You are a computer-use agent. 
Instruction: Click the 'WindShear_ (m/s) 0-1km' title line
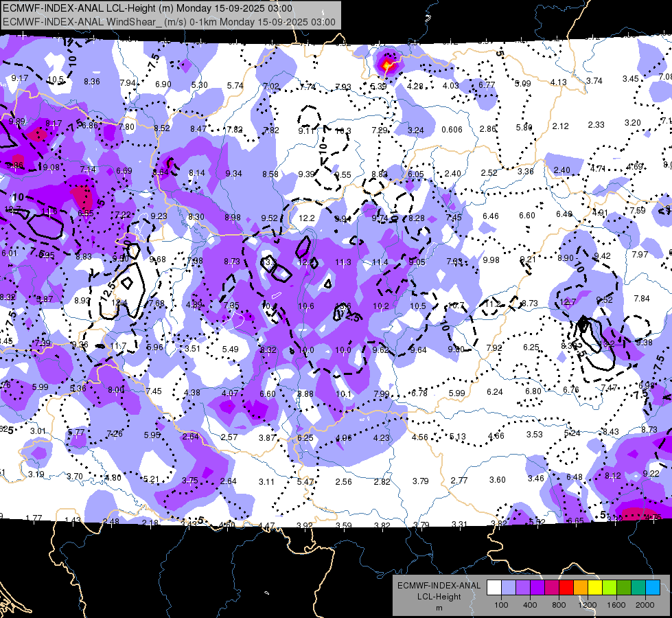(169, 22)
